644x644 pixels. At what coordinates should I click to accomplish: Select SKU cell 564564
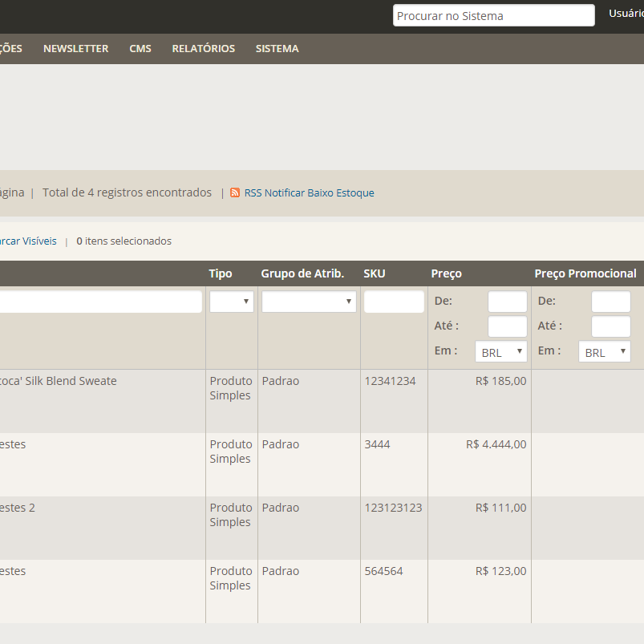[384, 571]
